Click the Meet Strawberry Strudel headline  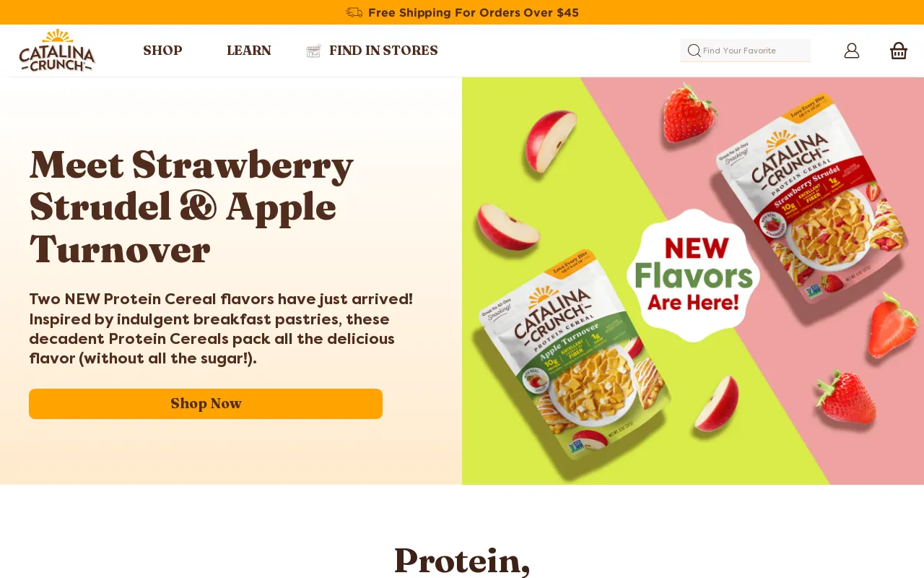pos(192,207)
